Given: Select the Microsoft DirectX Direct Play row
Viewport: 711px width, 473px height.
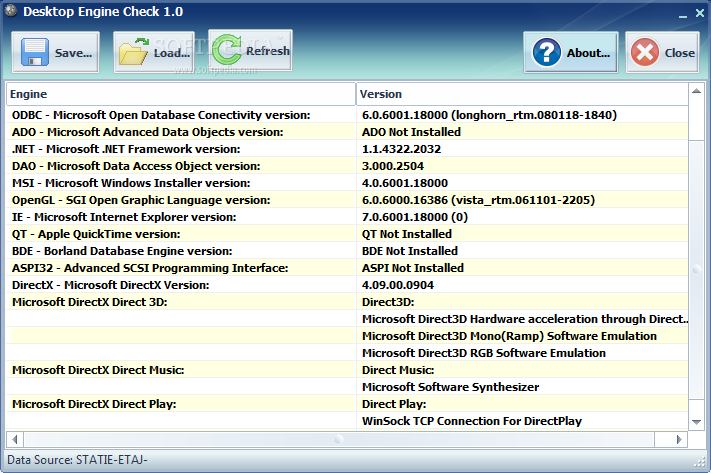Looking at the screenshot, I should [347, 404].
